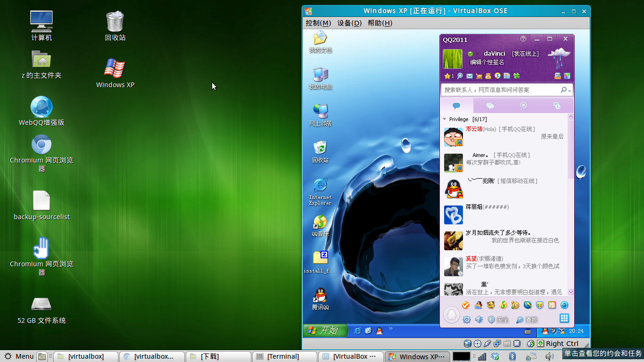Image resolution: width=644 pixels, height=362 pixels.
Task: Open the 设备(D) menu in VirtualBox
Action: coord(349,23)
